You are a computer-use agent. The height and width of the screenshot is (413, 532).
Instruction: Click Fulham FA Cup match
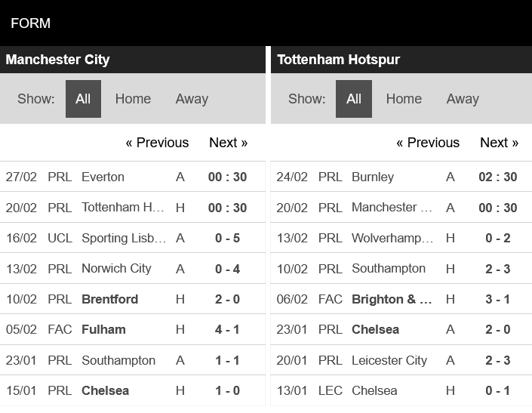click(x=103, y=329)
